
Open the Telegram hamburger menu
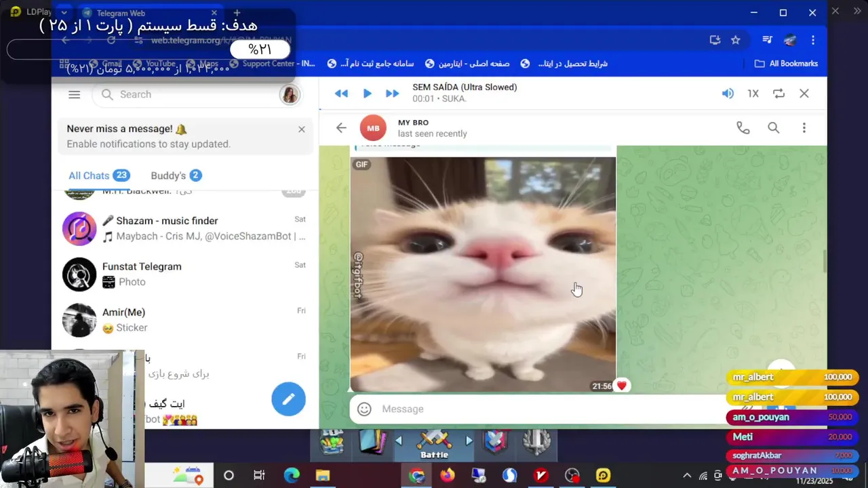75,95
